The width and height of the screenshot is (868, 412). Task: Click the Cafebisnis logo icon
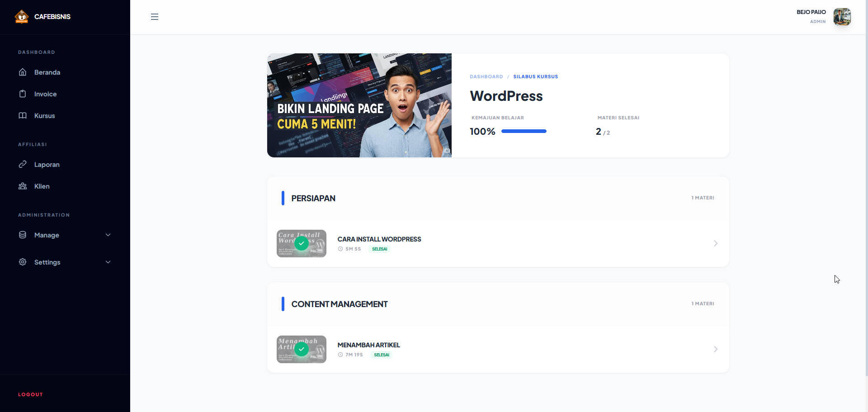click(x=22, y=17)
